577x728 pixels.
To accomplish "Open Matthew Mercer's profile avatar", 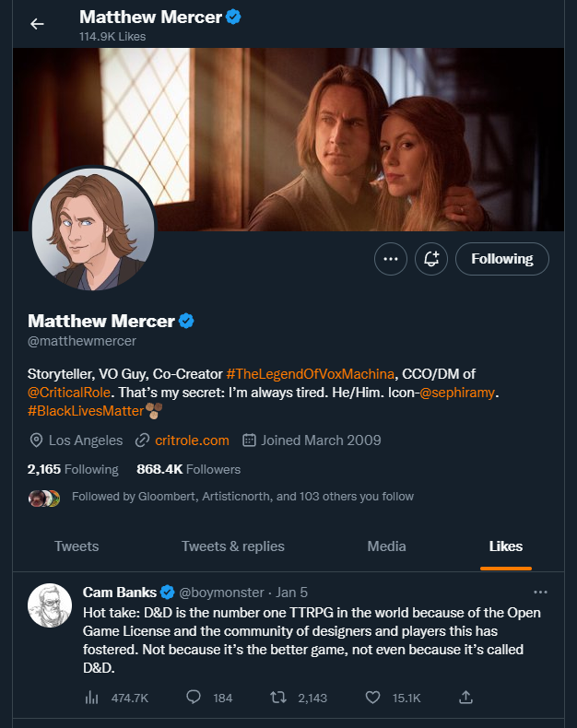I will (x=92, y=229).
